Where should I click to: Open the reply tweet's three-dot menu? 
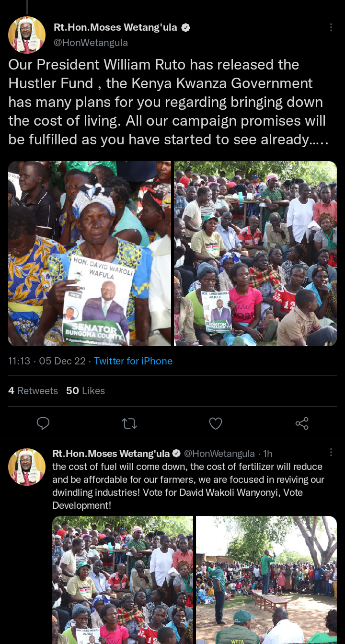(331, 452)
